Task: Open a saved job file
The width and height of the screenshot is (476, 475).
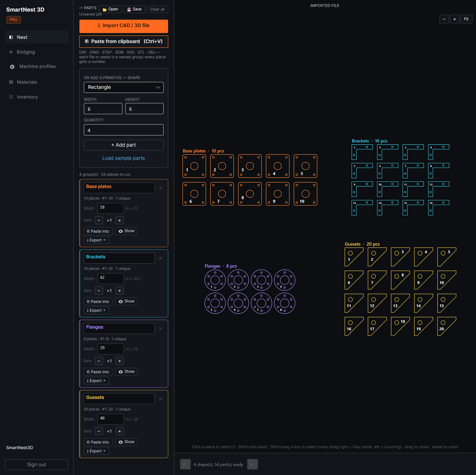Action: pyautogui.click(x=111, y=9)
